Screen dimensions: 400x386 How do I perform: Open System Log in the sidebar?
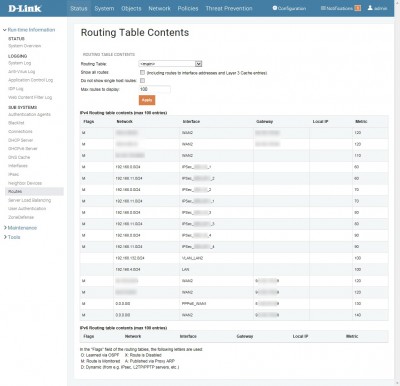[x=20, y=63]
